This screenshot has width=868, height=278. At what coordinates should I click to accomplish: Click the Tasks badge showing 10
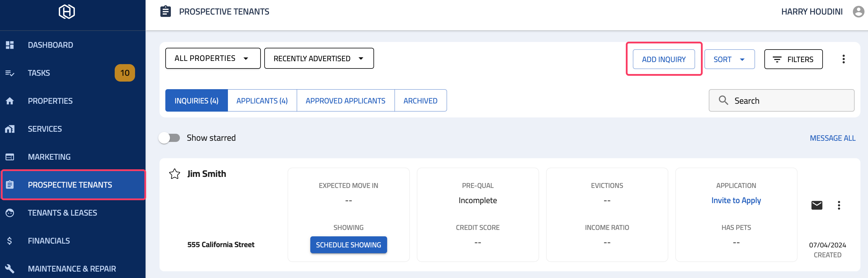(x=125, y=73)
